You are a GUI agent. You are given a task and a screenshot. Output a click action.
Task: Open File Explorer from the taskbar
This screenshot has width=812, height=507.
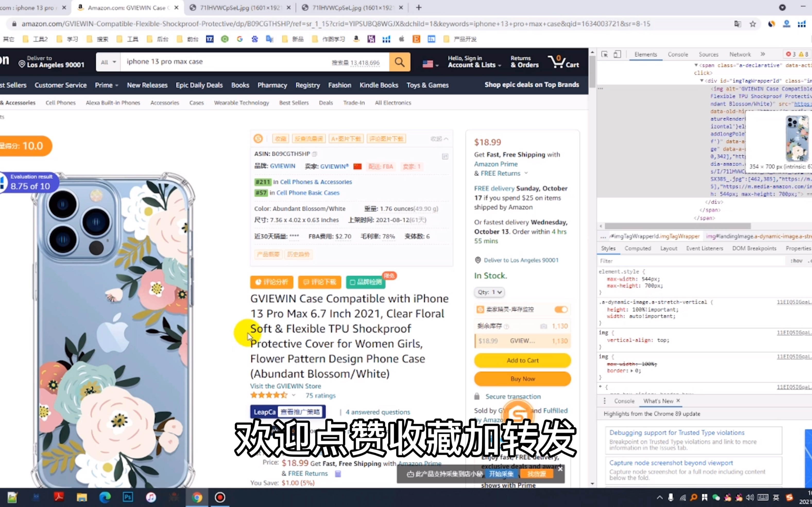pos(82,497)
